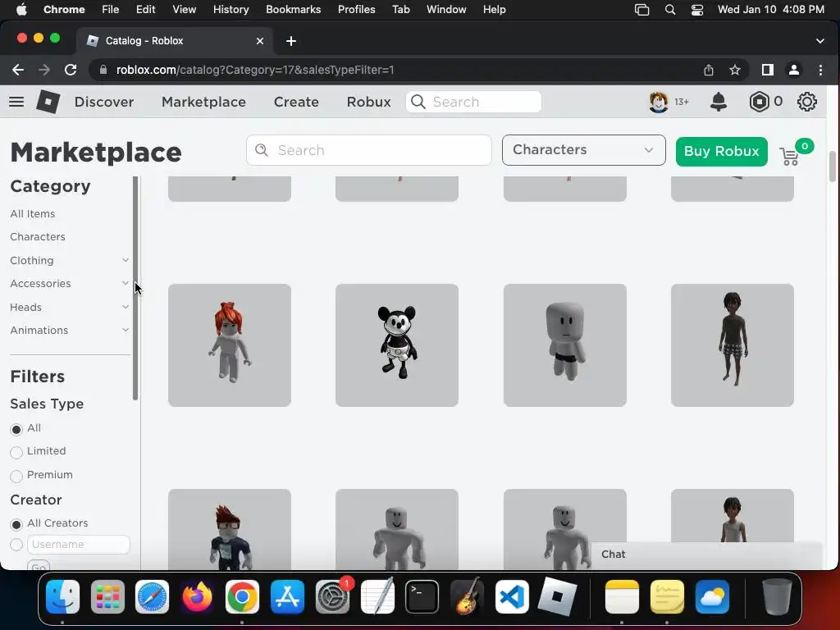The image size is (840, 630).
Task: Open Finder from the dock
Action: click(62, 596)
